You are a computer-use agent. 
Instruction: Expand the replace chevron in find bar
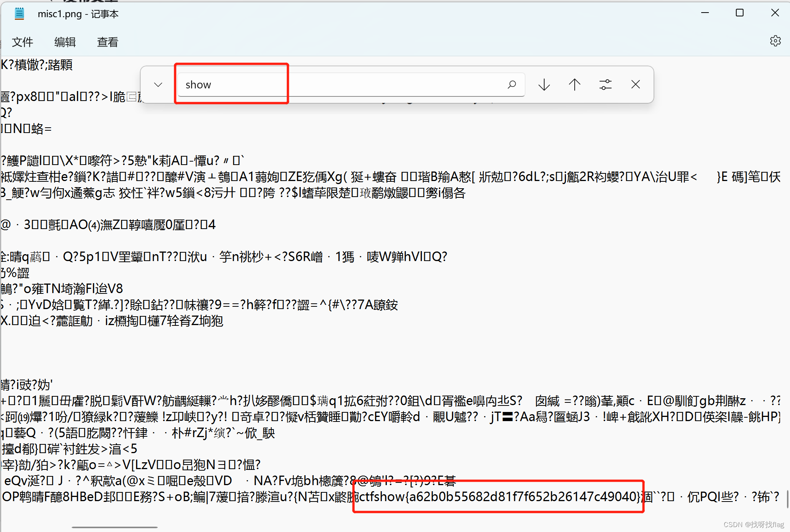coord(158,84)
